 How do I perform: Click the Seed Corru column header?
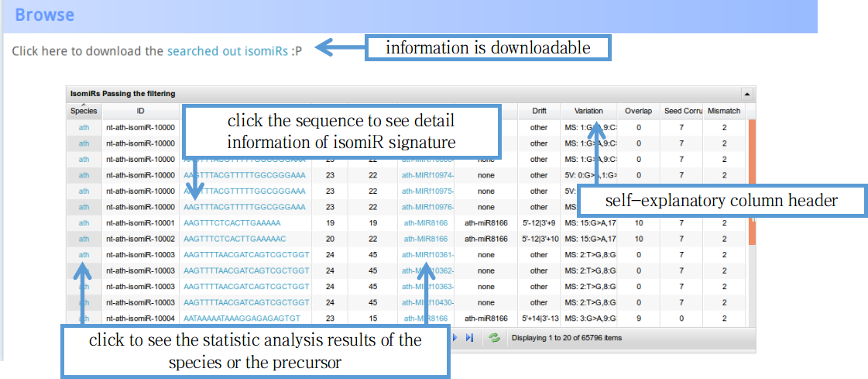click(x=681, y=111)
